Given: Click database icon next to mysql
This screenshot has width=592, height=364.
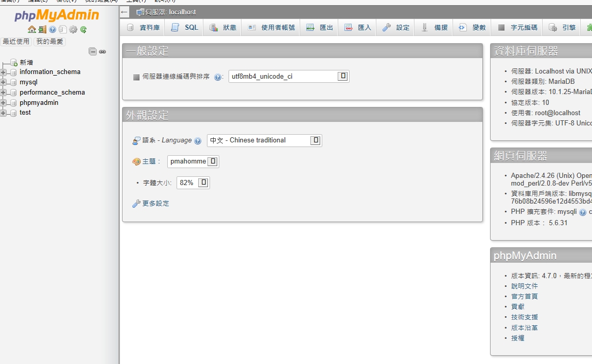Looking at the screenshot, I should (13, 82).
